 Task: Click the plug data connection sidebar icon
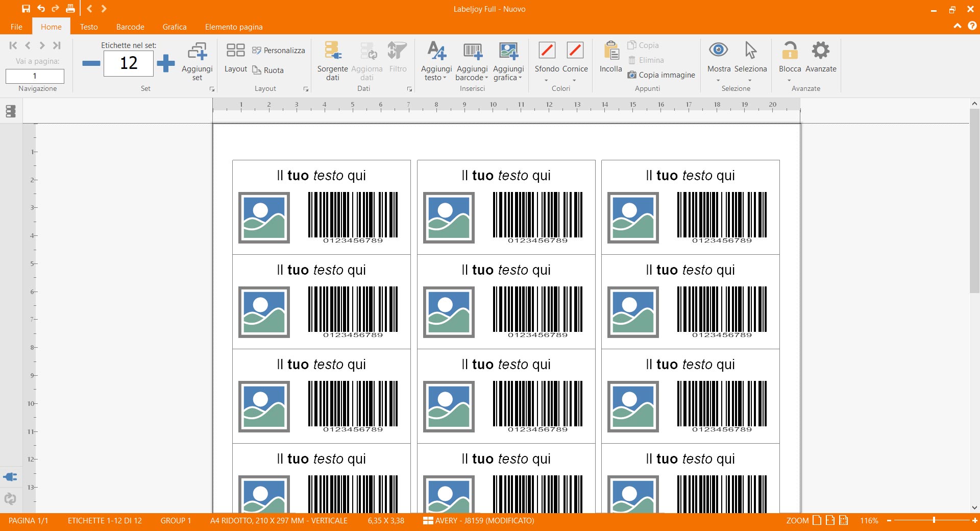click(10, 477)
